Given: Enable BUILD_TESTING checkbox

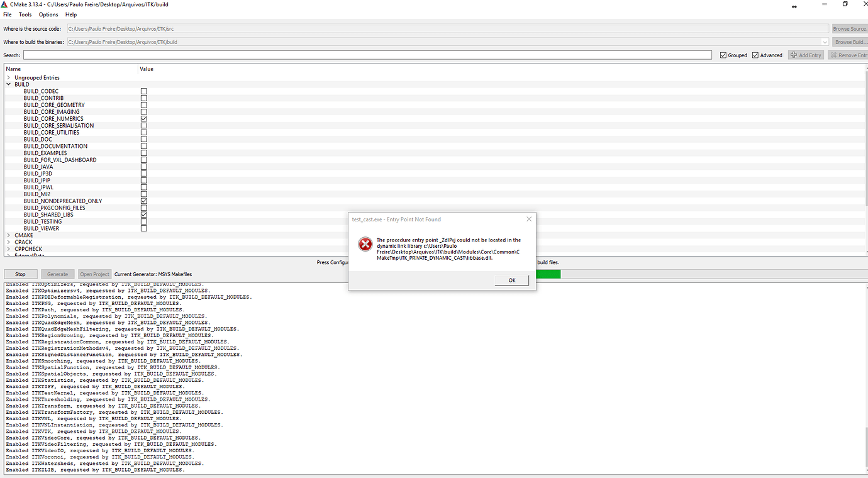Looking at the screenshot, I should point(144,221).
